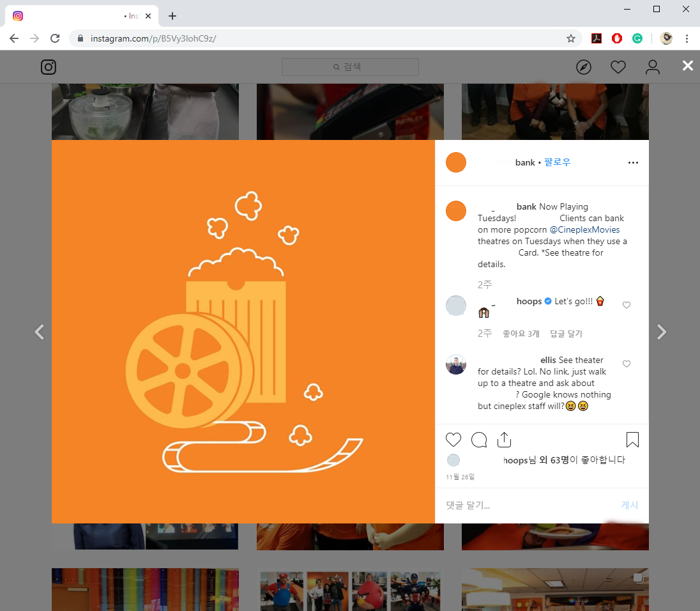Click the red ad blocker extension icon
700x611 pixels.
click(x=617, y=38)
